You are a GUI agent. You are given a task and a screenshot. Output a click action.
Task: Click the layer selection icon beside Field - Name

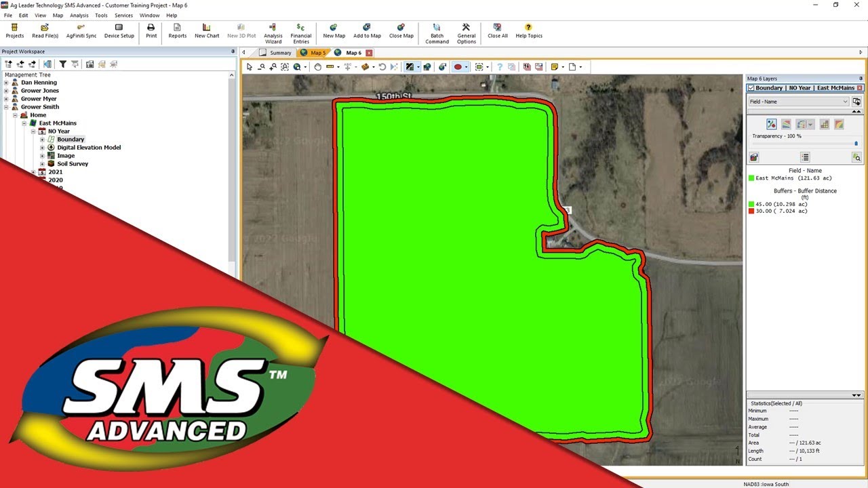[857, 102]
